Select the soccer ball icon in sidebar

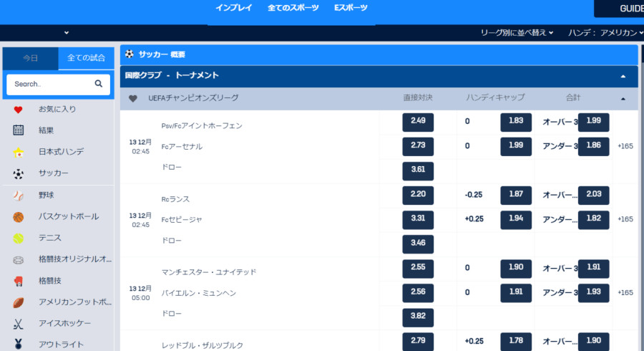click(x=18, y=174)
